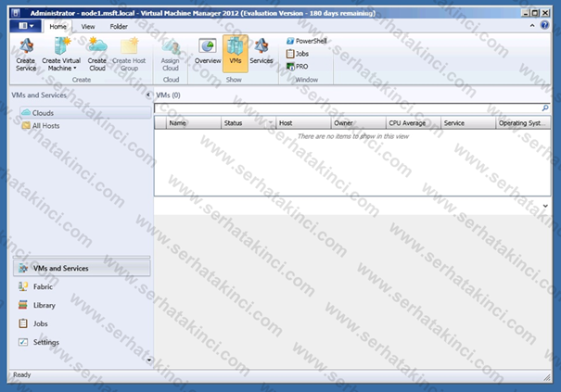Viewport: 561px width, 392px height.
Task: Select the All Hosts folder
Action: (41, 125)
